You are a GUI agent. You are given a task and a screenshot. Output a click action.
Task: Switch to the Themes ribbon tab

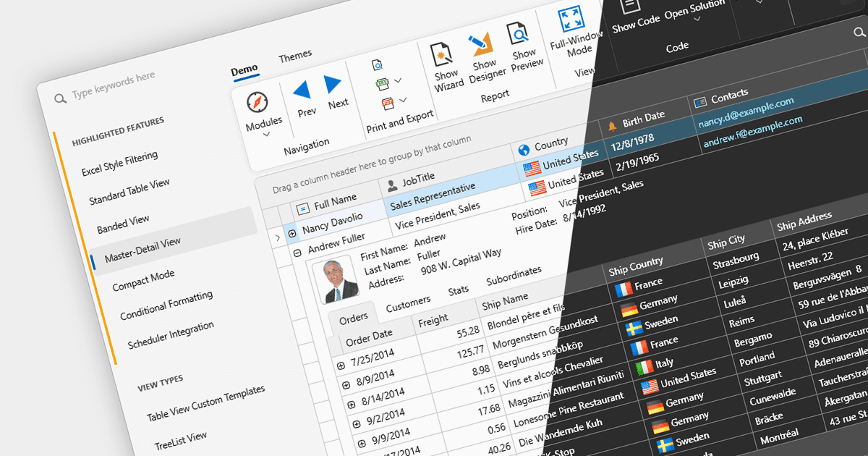pos(295,56)
